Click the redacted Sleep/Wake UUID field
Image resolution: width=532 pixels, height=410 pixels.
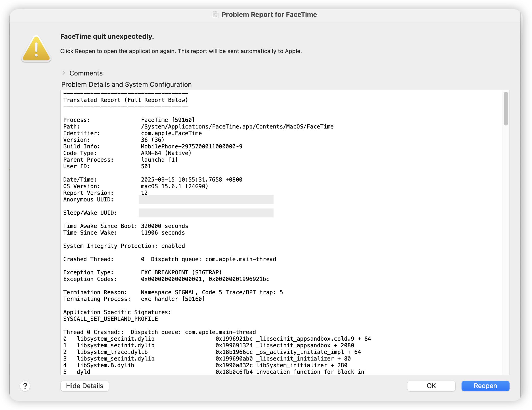click(206, 213)
